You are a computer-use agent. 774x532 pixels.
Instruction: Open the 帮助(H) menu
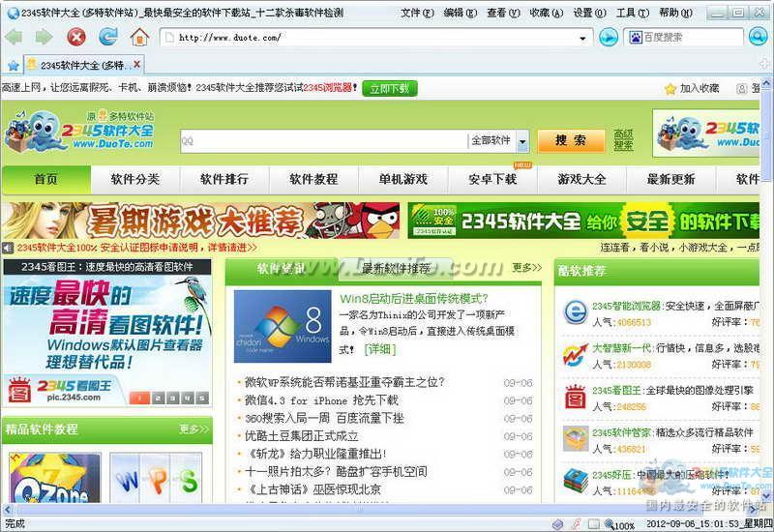(x=675, y=13)
